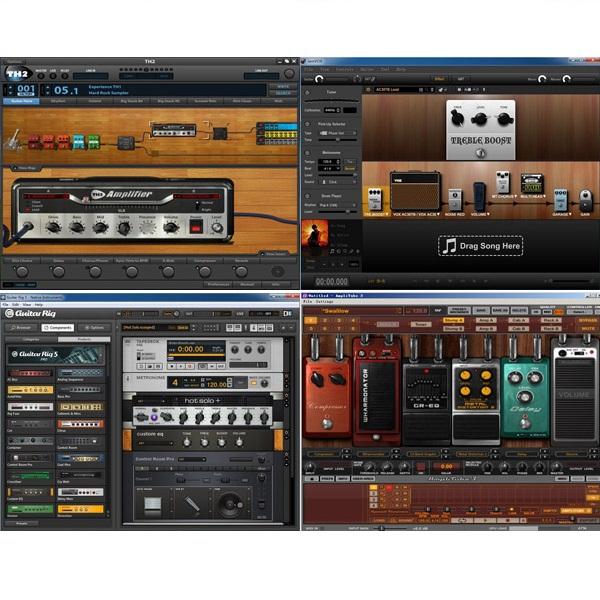This screenshot has width=600, height=600.
Task: Open the BT CHORUS dropdown in JamVOX
Action: click(516, 196)
